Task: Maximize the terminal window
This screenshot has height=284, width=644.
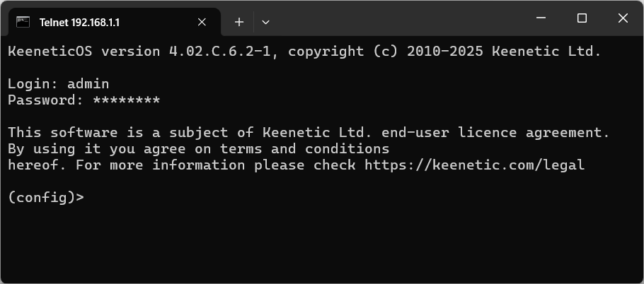Action: coord(582,18)
